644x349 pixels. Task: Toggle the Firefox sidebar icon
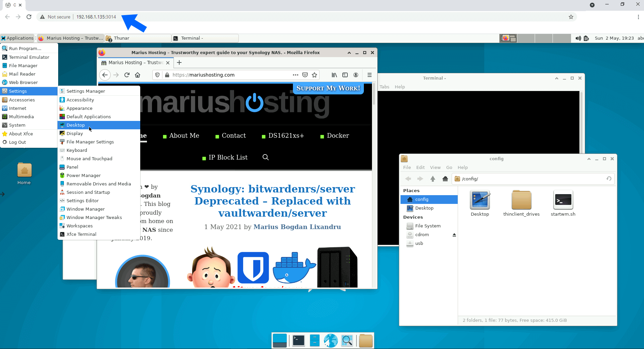(345, 75)
